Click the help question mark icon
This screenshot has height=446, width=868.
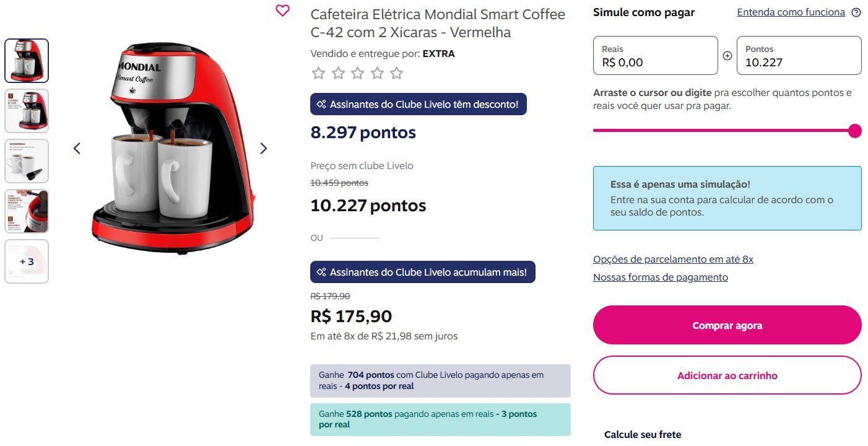pos(856,12)
